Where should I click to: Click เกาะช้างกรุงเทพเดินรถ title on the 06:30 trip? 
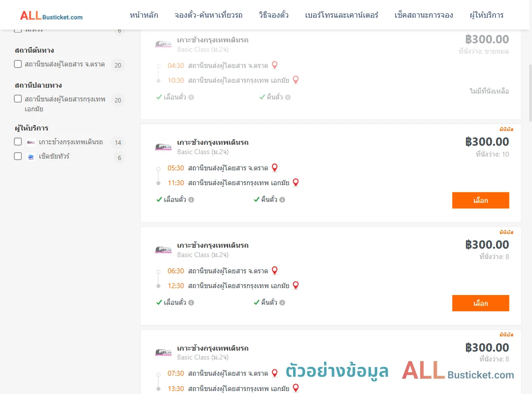[x=213, y=245]
